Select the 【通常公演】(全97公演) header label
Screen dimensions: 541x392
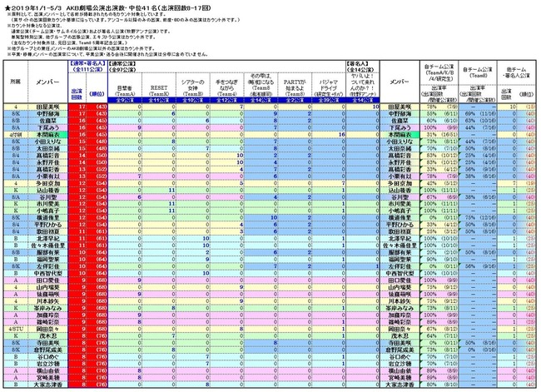tap(122, 67)
